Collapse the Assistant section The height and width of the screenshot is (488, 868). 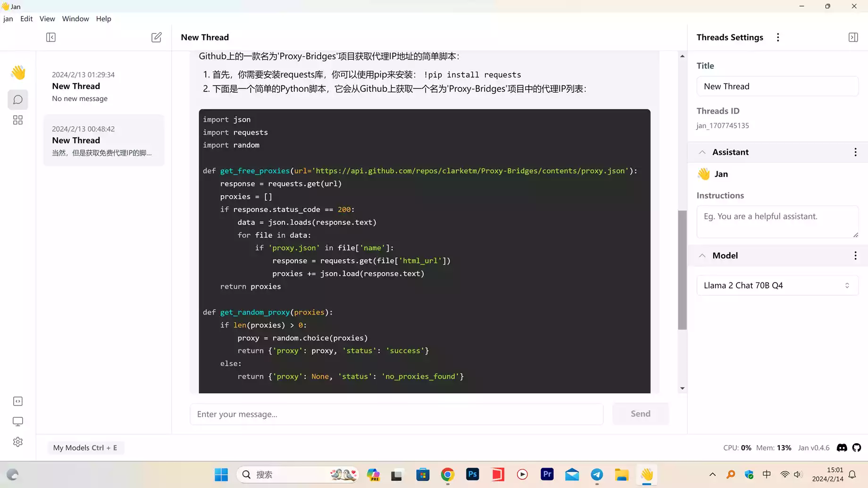pyautogui.click(x=702, y=152)
